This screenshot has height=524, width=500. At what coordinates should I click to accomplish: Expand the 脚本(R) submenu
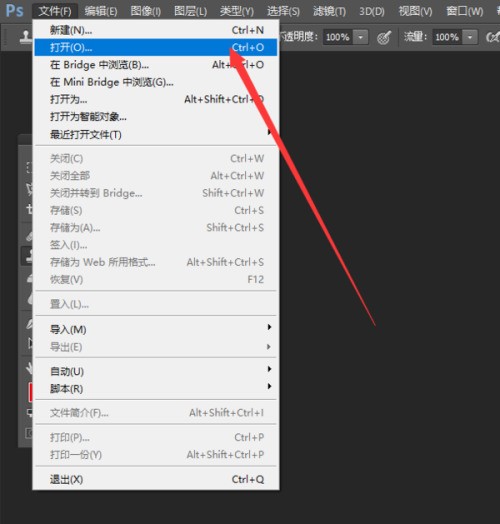(x=156, y=389)
